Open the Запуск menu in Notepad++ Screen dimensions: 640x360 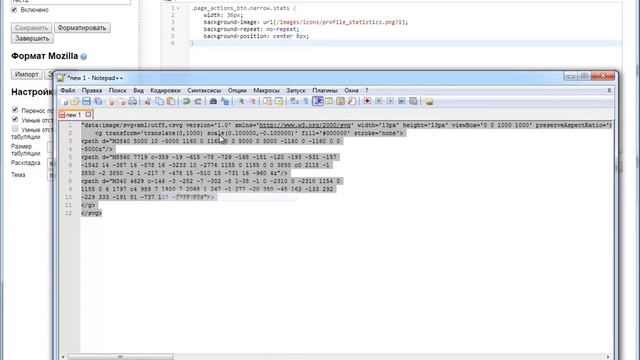pyautogui.click(x=296, y=90)
